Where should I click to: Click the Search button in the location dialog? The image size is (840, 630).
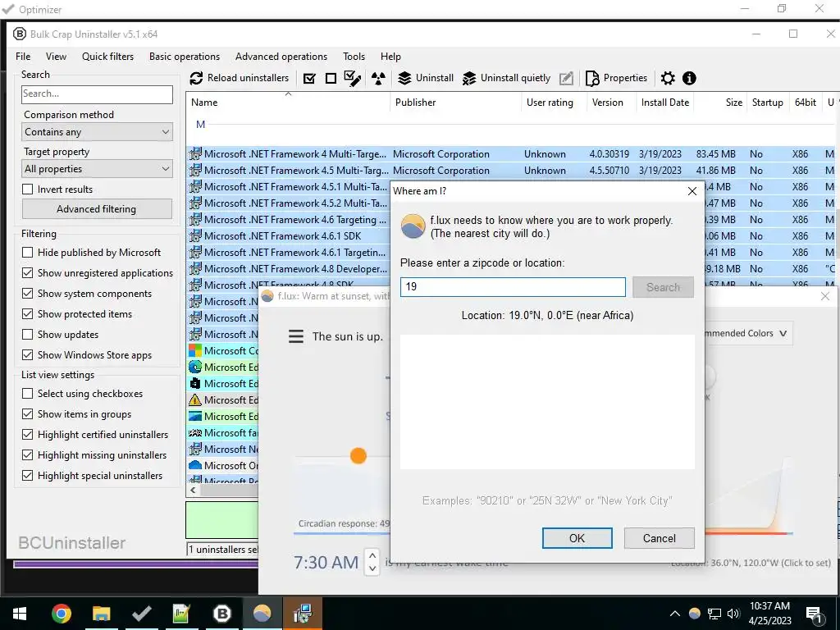point(663,287)
